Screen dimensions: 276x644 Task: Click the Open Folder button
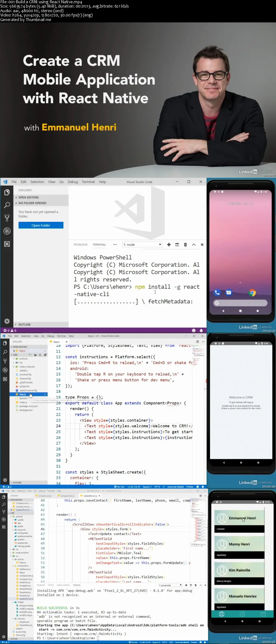click(x=41, y=225)
